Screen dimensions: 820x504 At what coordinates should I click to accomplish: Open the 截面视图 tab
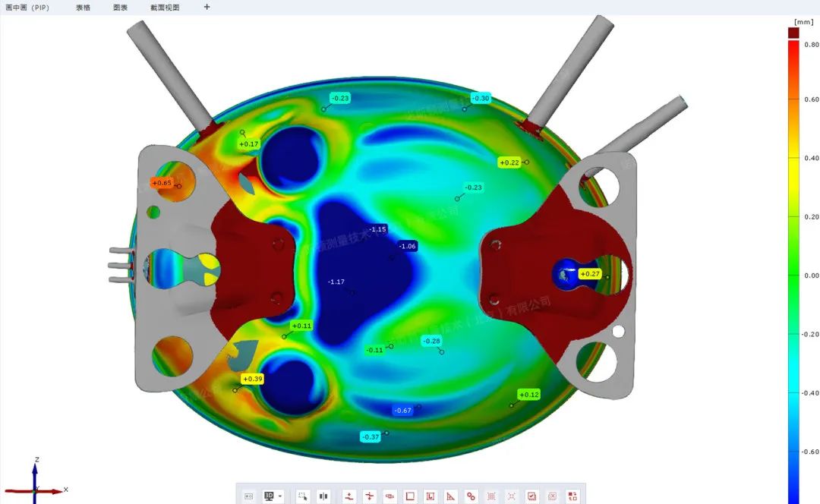coord(165,8)
